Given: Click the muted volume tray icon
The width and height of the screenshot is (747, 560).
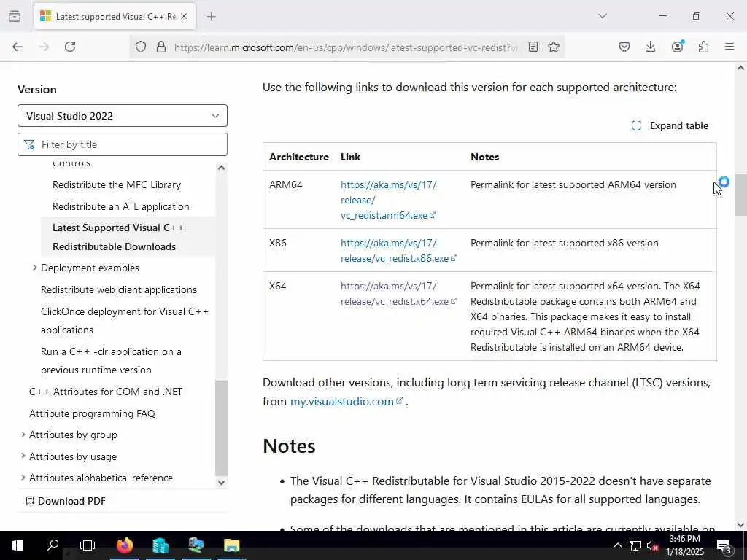Looking at the screenshot, I should [x=653, y=545].
